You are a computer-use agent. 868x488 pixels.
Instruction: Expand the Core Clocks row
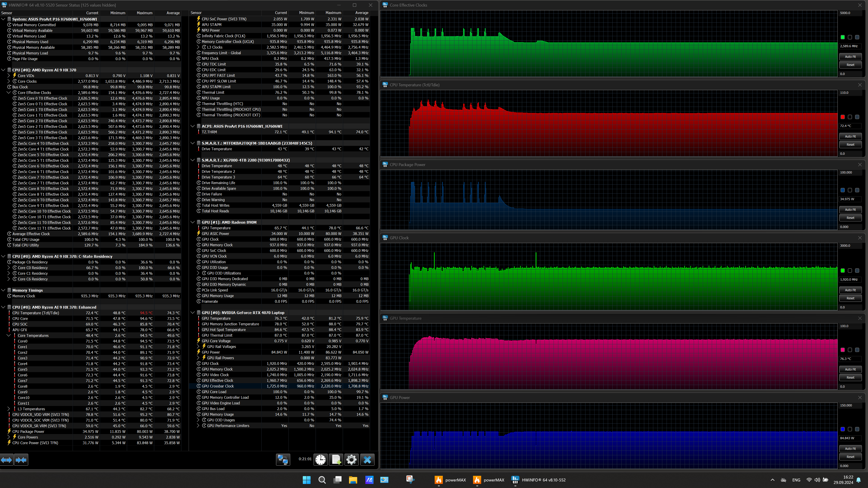coord(9,82)
